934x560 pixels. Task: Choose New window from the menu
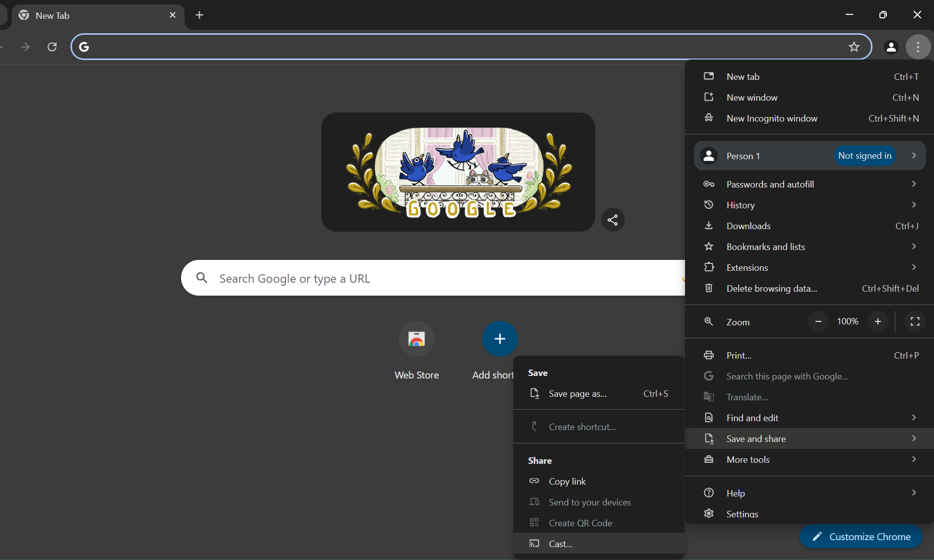(809, 97)
